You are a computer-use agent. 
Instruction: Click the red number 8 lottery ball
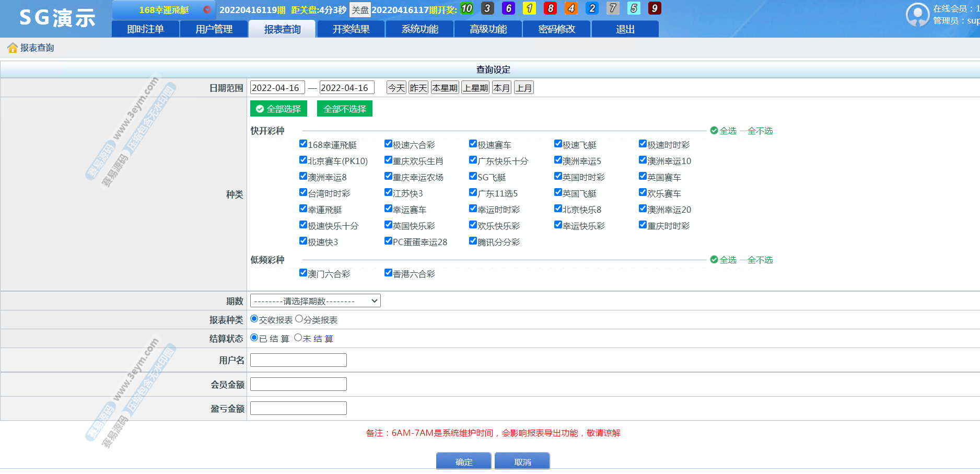pyautogui.click(x=550, y=8)
